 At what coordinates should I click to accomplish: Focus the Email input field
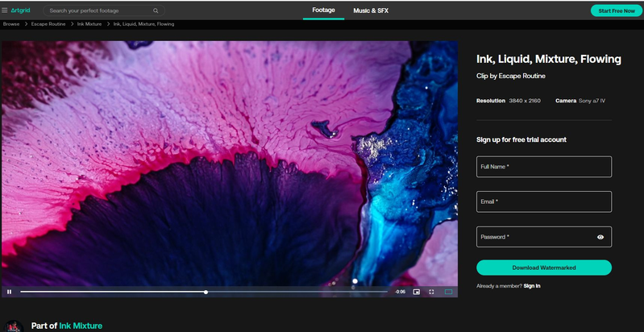coord(544,201)
